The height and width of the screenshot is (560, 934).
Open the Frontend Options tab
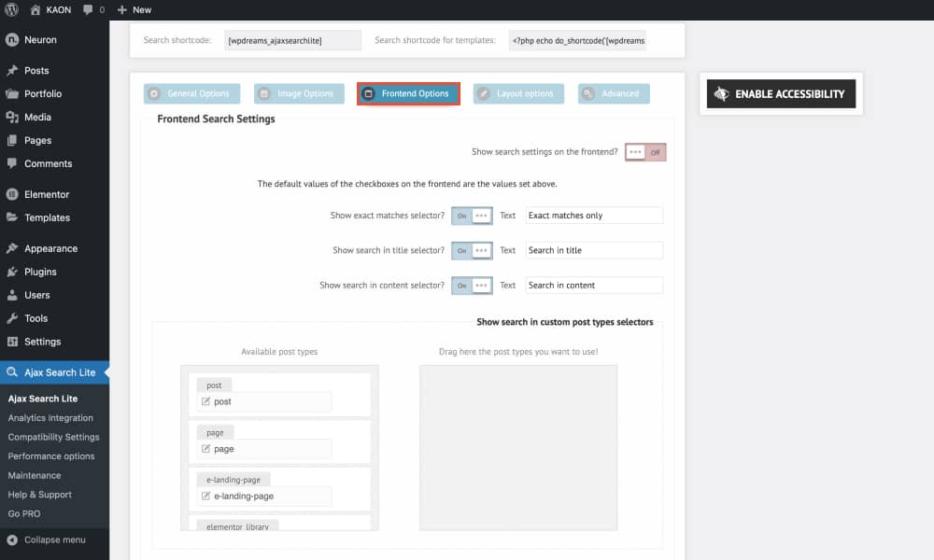[408, 93]
